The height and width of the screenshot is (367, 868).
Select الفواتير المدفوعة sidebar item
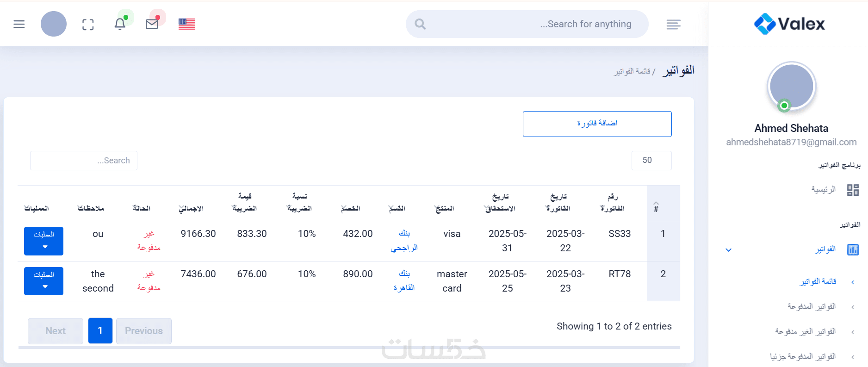812,306
